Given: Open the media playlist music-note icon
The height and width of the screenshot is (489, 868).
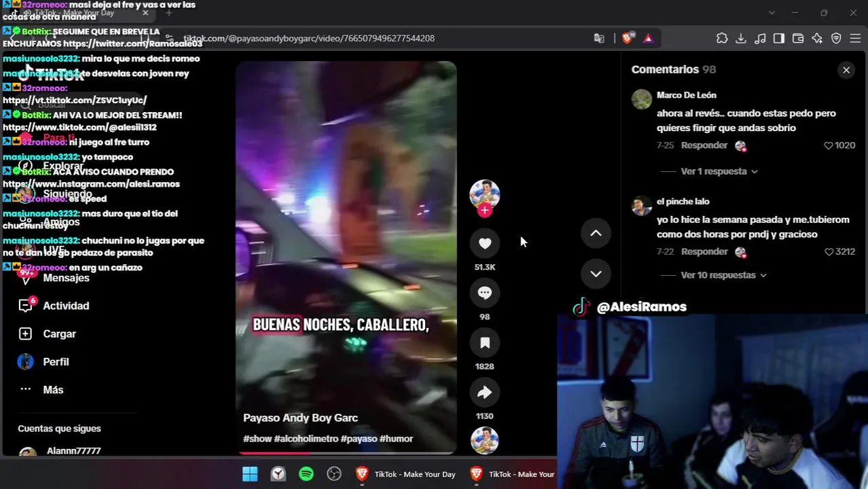Looking at the screenshot, I should click(x=760, y=38).
